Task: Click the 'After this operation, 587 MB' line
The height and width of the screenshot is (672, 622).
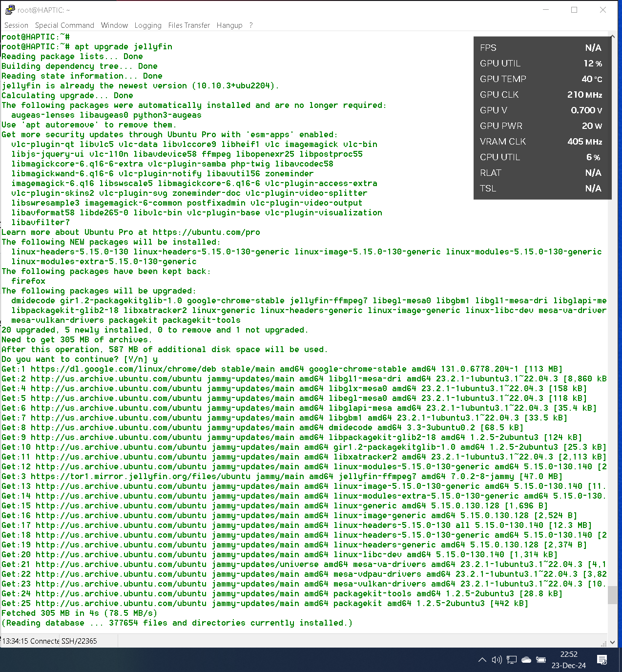Action: (165, 350)
